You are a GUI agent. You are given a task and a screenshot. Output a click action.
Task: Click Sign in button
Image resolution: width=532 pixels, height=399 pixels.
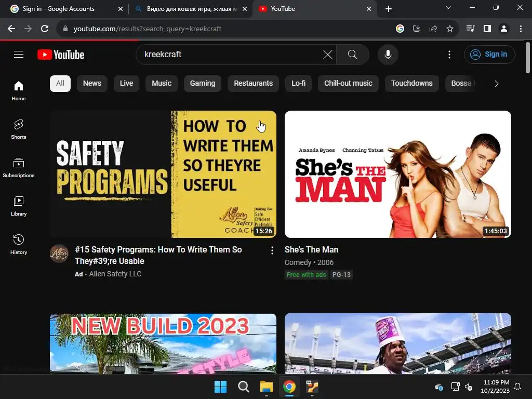point(489,54)
